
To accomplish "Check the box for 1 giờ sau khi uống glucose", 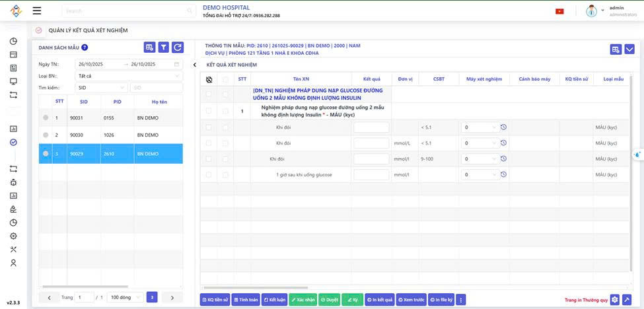I will click(209, 175).
